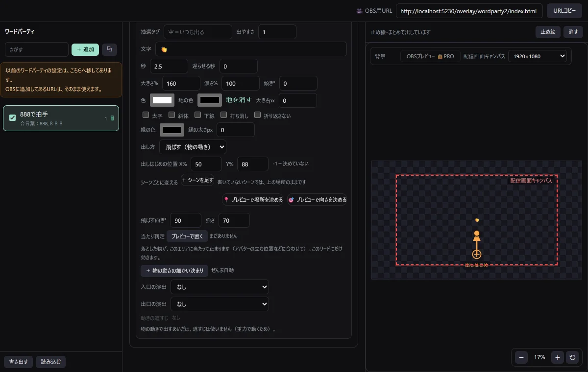Image resolution: width=588 pixels, height=372 pixels.
Task: Tick the 下線 underline checkbox
Action: (197, 116)
